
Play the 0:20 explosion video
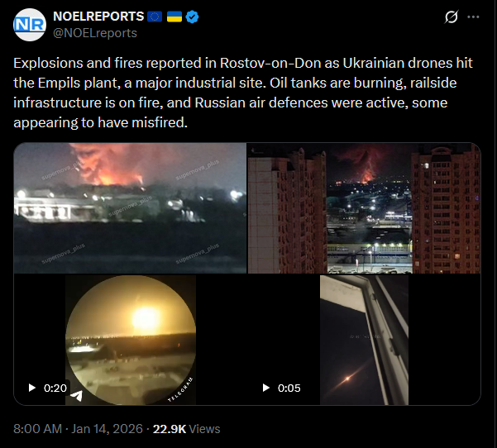(x=31, y=388)
